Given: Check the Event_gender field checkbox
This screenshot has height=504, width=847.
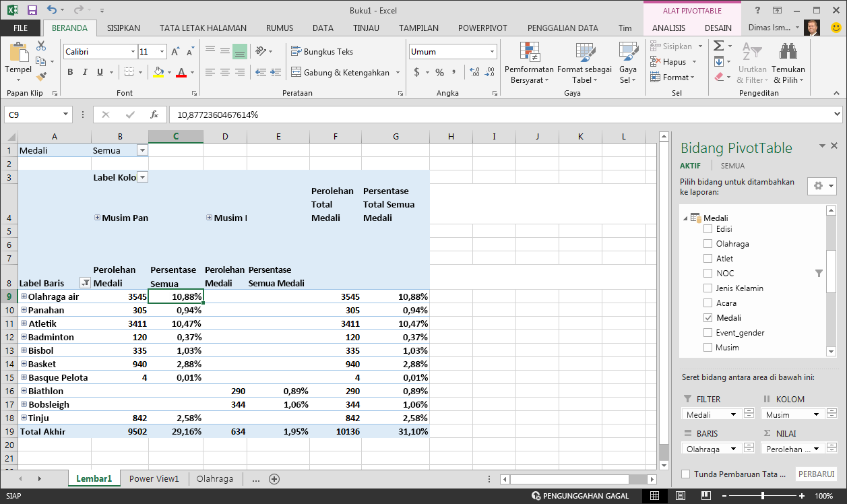Looking at the screenshot, I should (x=708, y=333).
